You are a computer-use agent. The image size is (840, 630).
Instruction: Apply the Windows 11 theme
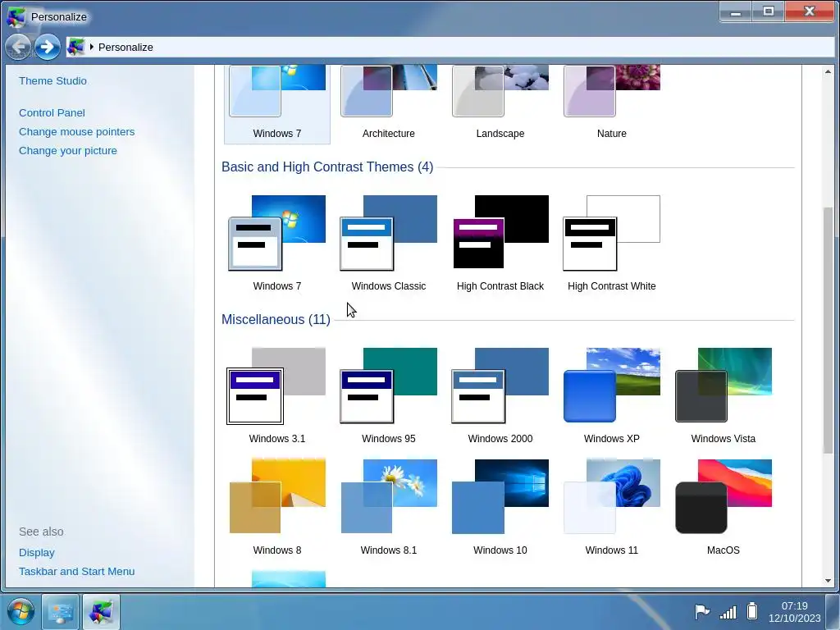[612, 496]
